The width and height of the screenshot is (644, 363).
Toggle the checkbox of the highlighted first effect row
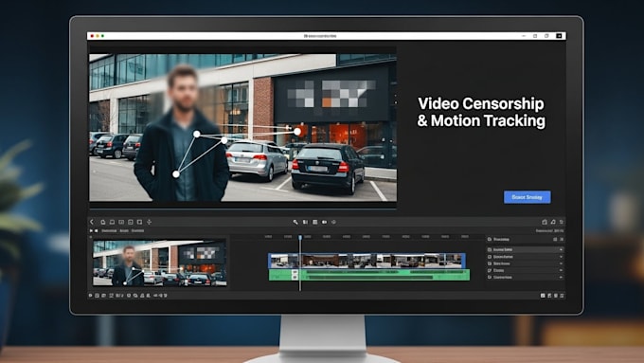click(490, 249)
